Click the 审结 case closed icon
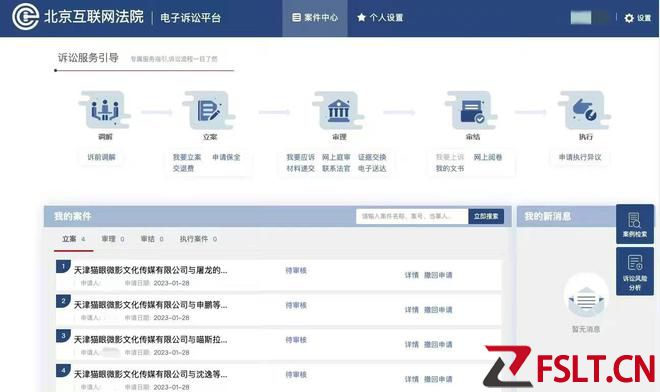This screenshot has height=392, width=660. [x=472, y=110]
